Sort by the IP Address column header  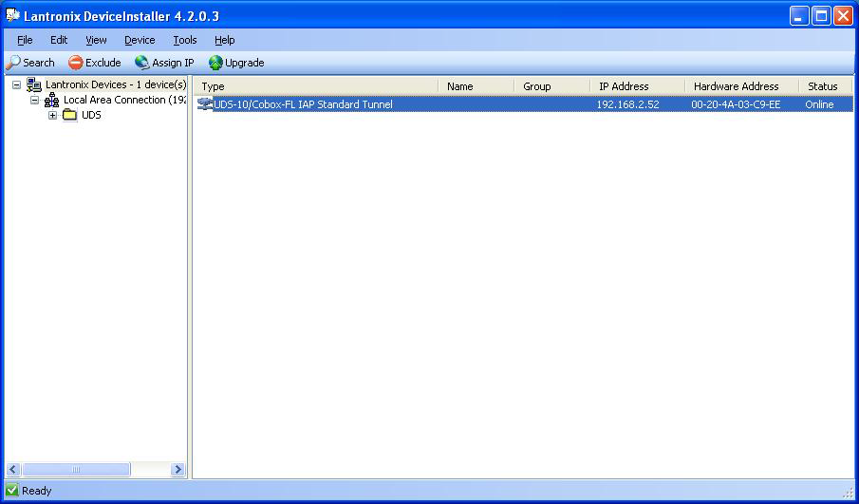638,86
